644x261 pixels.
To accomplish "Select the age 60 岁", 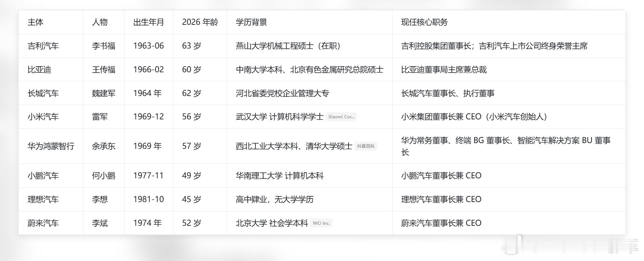I will 192,70.
